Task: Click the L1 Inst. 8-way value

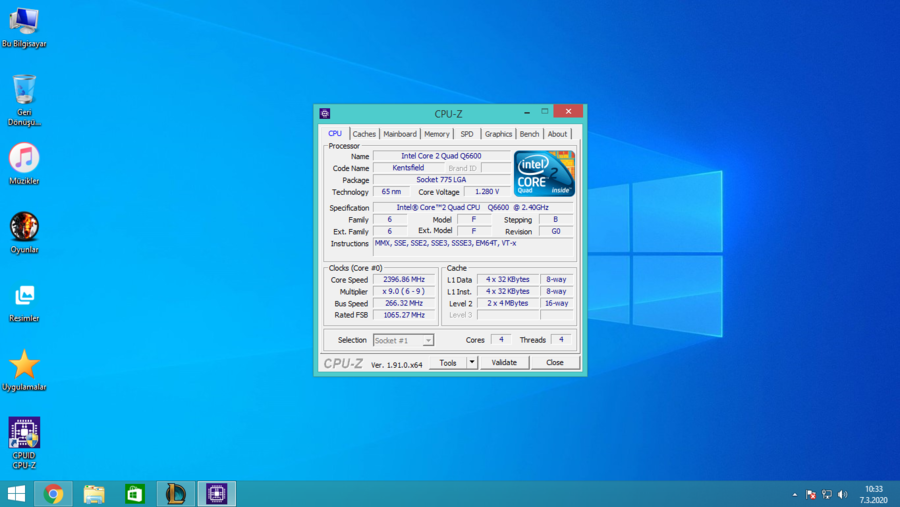Action: [x=556, y=292]
